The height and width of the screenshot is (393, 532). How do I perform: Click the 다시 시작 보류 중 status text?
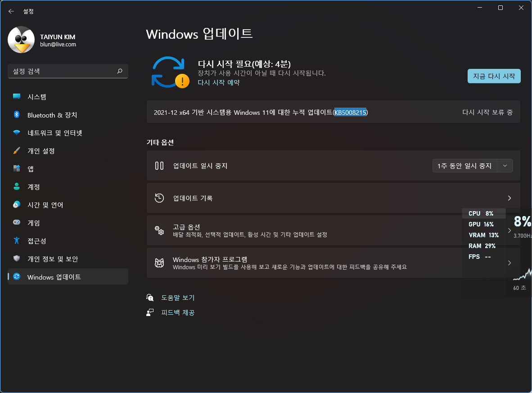(x=487, y=113)
